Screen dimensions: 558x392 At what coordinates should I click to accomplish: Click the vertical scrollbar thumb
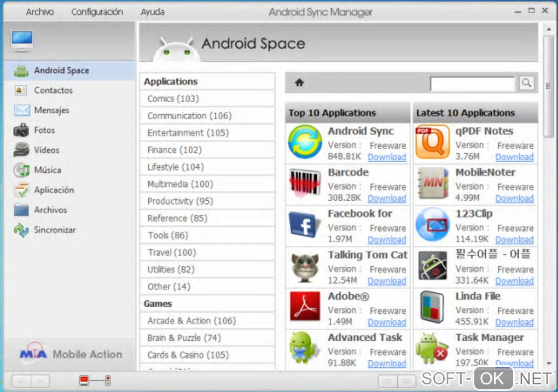(x=549, y=85)
